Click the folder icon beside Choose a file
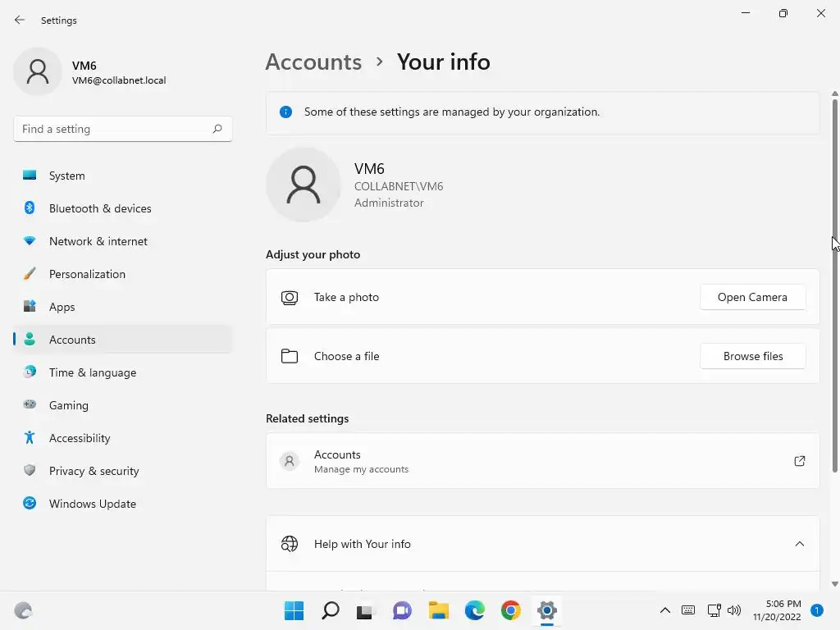The width and height of the screenshot is (840, 630). click(x=290, y=356)
